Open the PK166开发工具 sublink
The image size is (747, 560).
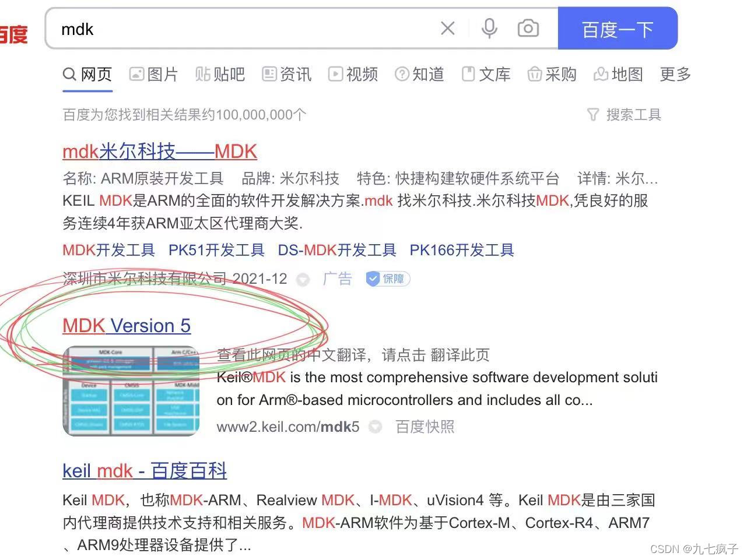462,250
